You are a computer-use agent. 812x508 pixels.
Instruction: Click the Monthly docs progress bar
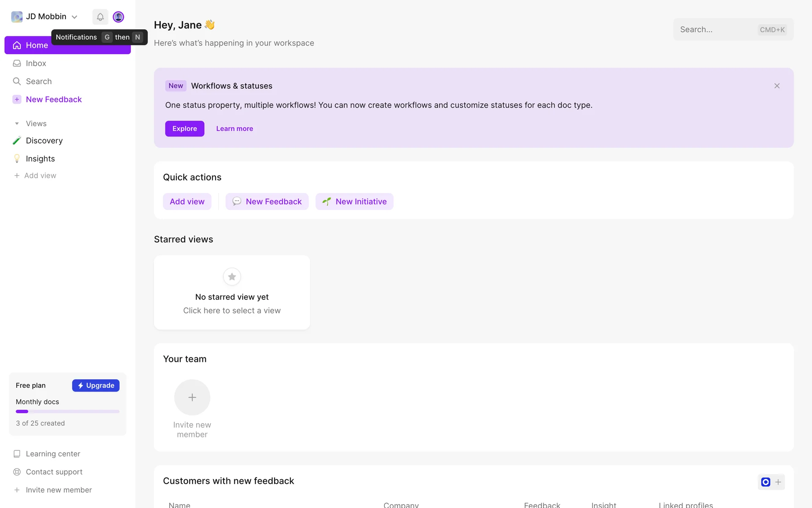pos(68,411)
